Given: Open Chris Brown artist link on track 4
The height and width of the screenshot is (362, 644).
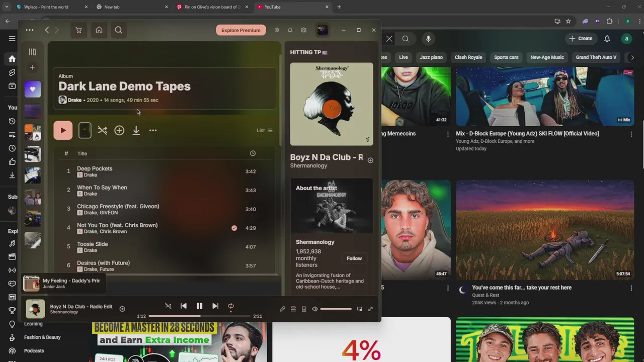Looking at the screenshot, I should point(113,232).
